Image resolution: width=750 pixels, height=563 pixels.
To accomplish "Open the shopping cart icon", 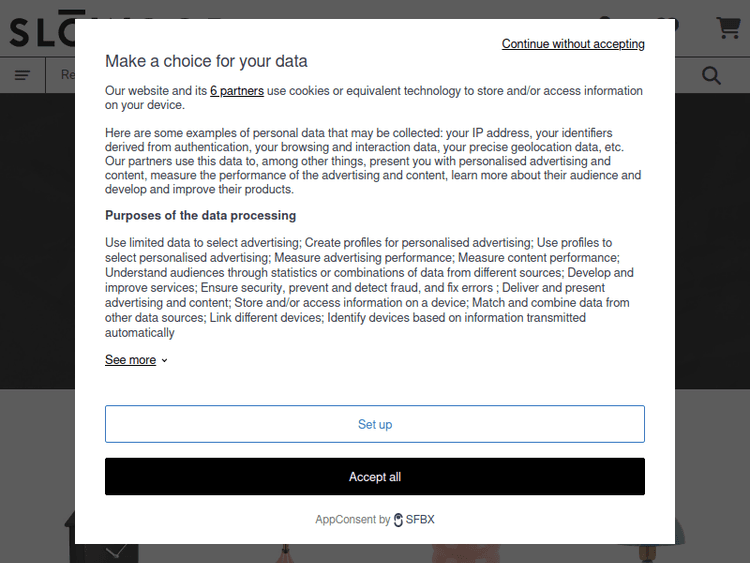I will [x=728, y=28].
